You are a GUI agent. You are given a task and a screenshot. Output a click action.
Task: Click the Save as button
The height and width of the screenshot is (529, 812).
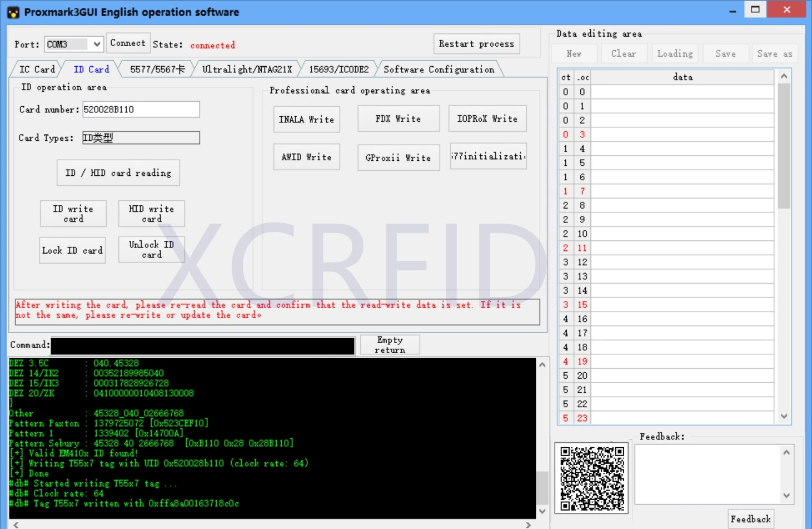tap(775, 53)
